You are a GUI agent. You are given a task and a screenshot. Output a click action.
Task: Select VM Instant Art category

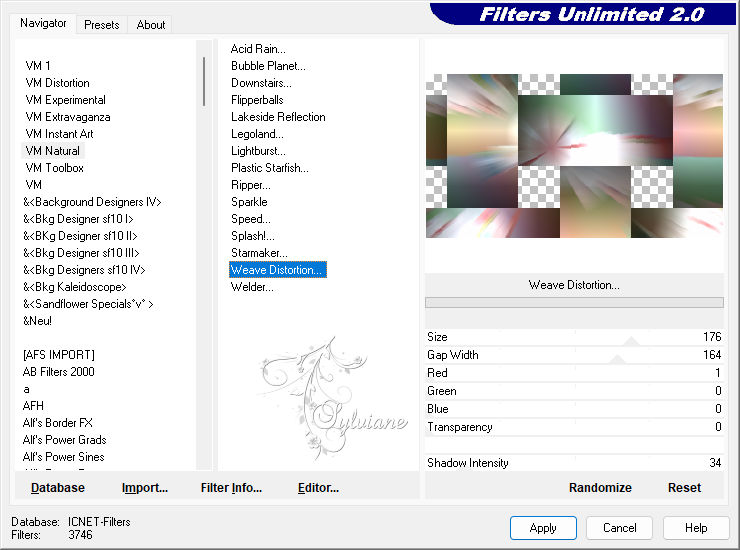tap(59, 134)
